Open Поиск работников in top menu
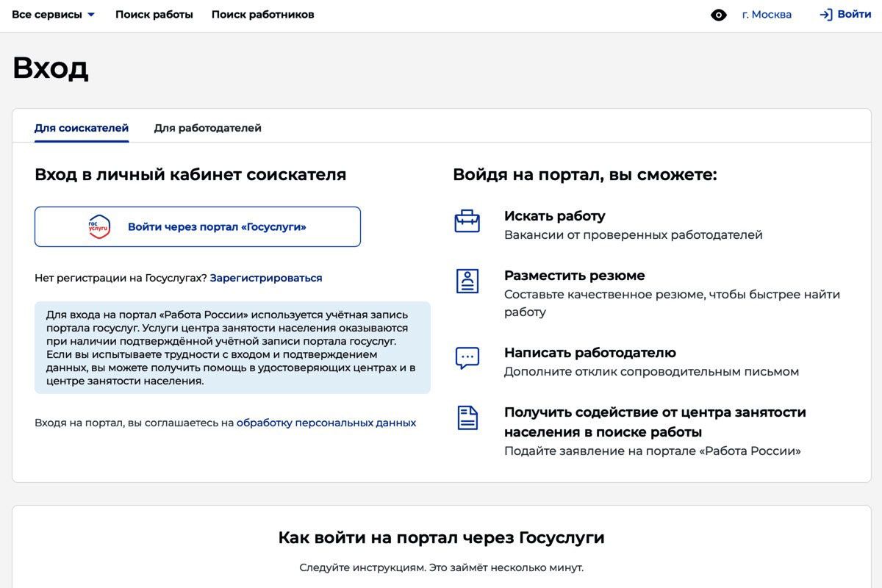 [263, 15]
